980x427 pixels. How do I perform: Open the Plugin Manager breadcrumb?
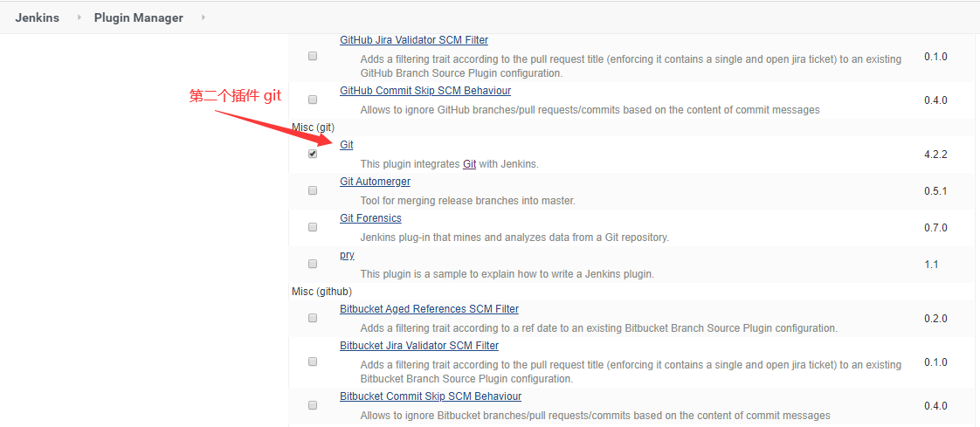pyautogui.click(x=138, y=17)
